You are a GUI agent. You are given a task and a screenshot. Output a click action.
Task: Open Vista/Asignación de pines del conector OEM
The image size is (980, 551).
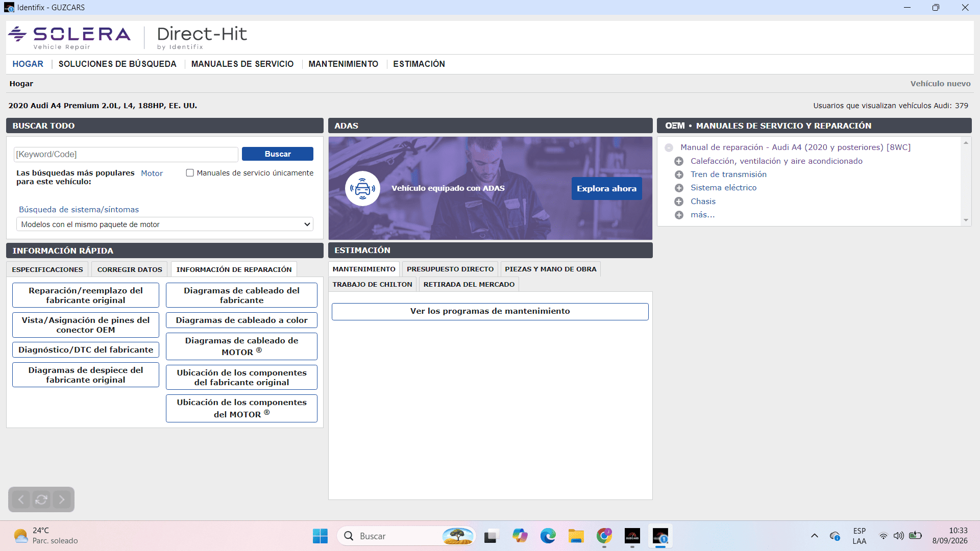(86, 325)
